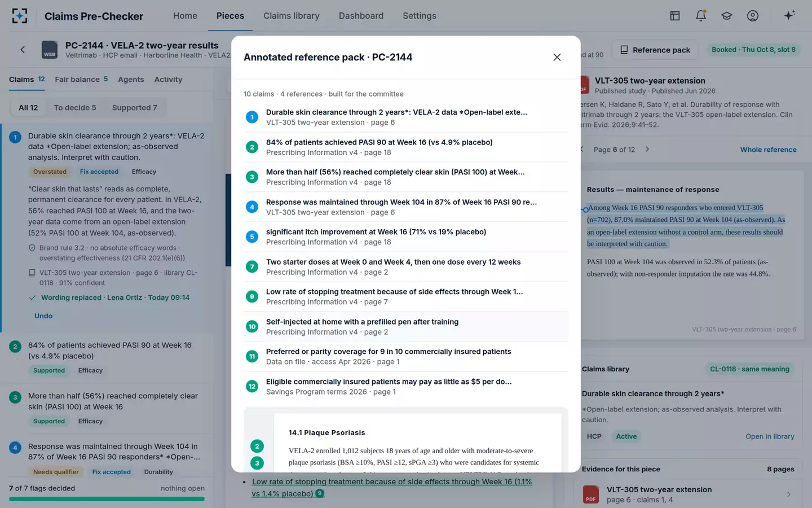This screenshot has height=508, width=812.
Task: Select claim 3 card More than half (56%)
Action: (107, 408)
